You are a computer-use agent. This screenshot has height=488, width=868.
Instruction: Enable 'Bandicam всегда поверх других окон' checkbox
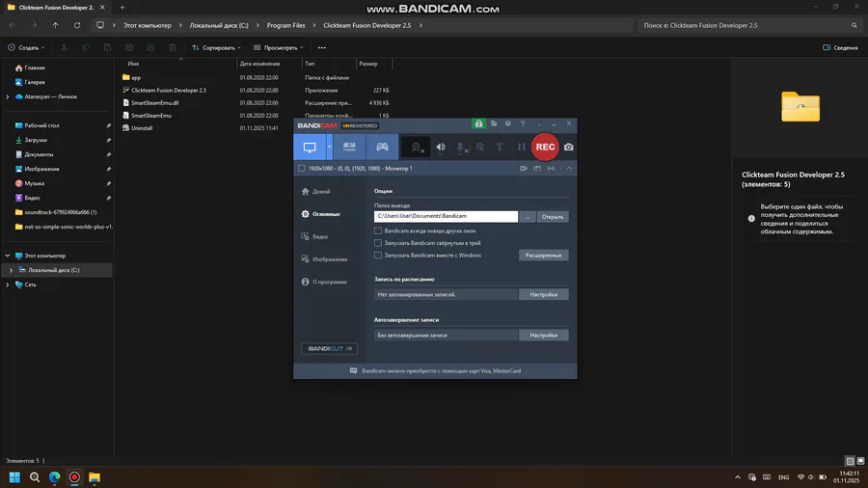coord(378,230)
